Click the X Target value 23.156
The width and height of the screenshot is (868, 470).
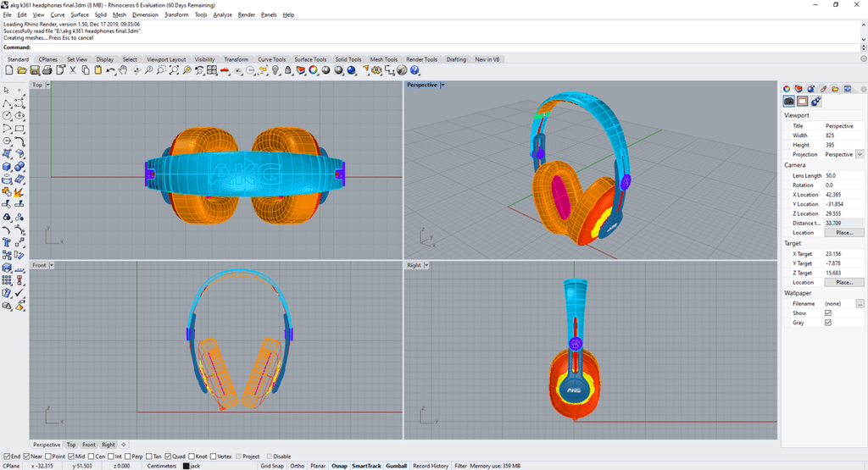coord(833,254)
